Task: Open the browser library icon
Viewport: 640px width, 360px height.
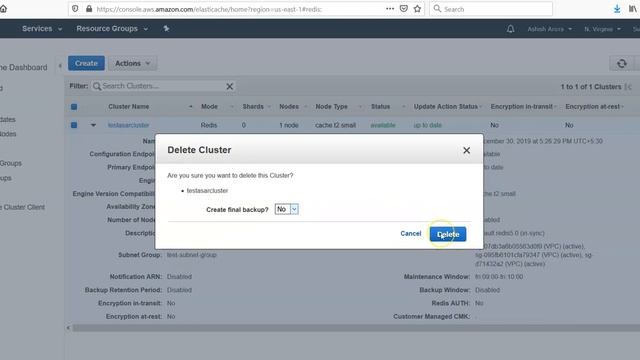Action: pos(633,9)
